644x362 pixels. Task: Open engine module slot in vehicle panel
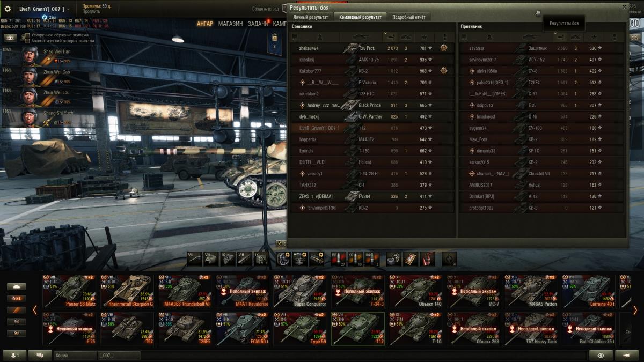click(228, 258)
